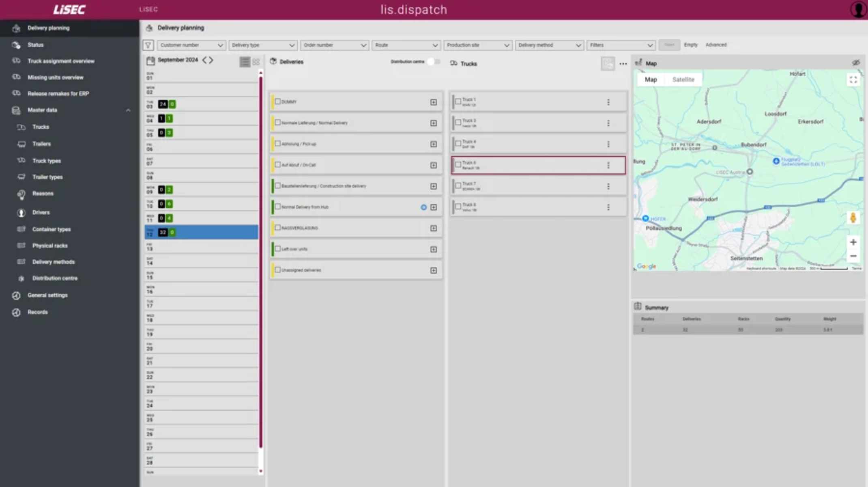
Task: Click the Street View pegman icon
Action: (x=853, y=218)
